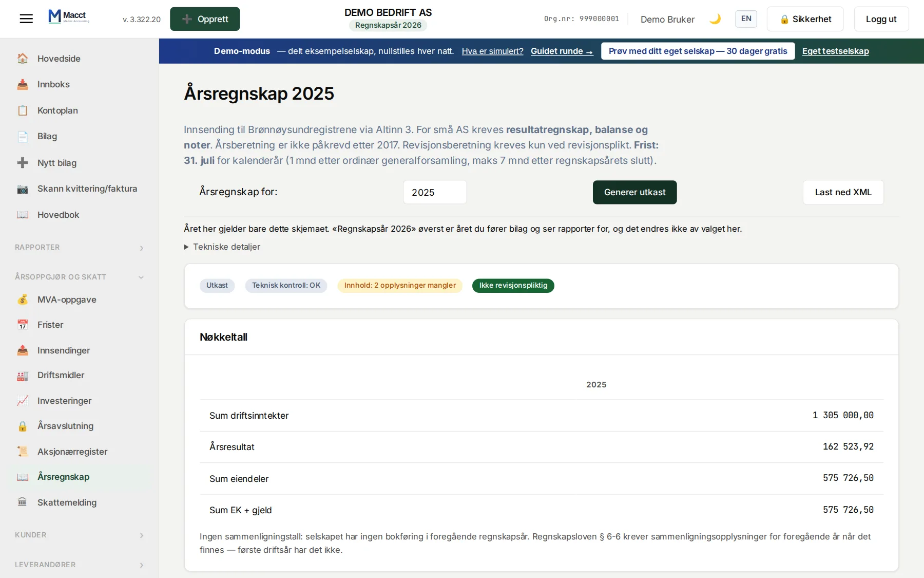Click the Ikke revisjonspliktig badge
The width and height of the screenshot is (924, 578).
pyautogui.click(x=513, y=286)
